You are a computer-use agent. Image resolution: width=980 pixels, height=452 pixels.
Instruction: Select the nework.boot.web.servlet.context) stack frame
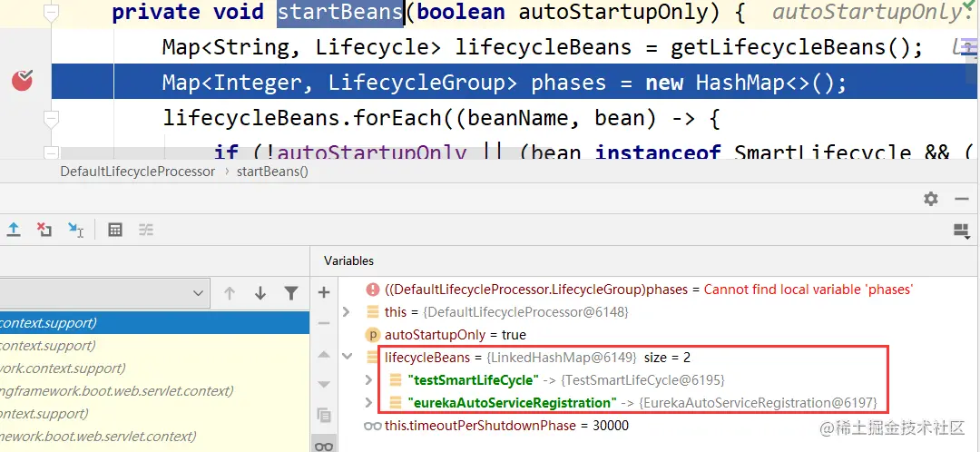154,436
